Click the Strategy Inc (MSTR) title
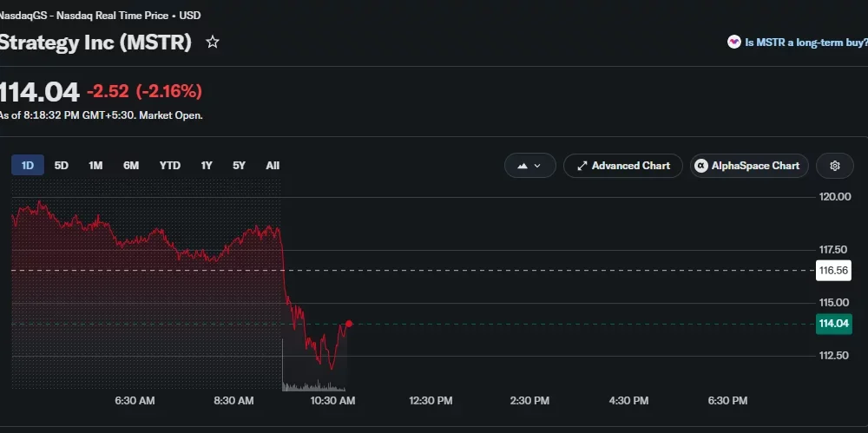Screen dimensions: 868x433 tap(95, 42)
